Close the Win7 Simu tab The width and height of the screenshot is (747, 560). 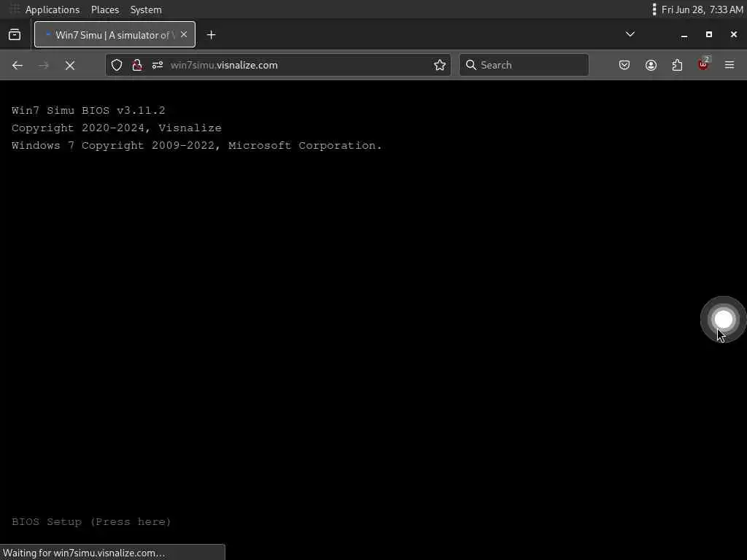pyautogui.click(x=184, y=35)
